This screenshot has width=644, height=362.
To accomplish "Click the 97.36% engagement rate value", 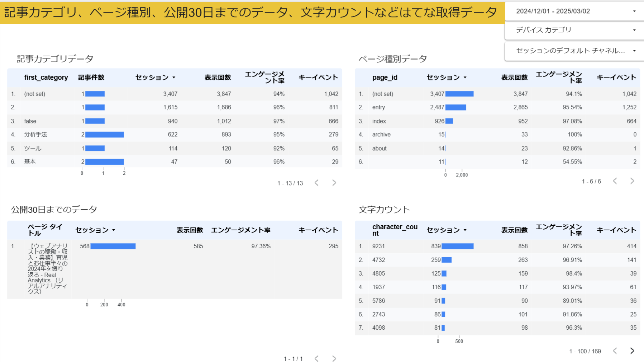I will point(261,246).
